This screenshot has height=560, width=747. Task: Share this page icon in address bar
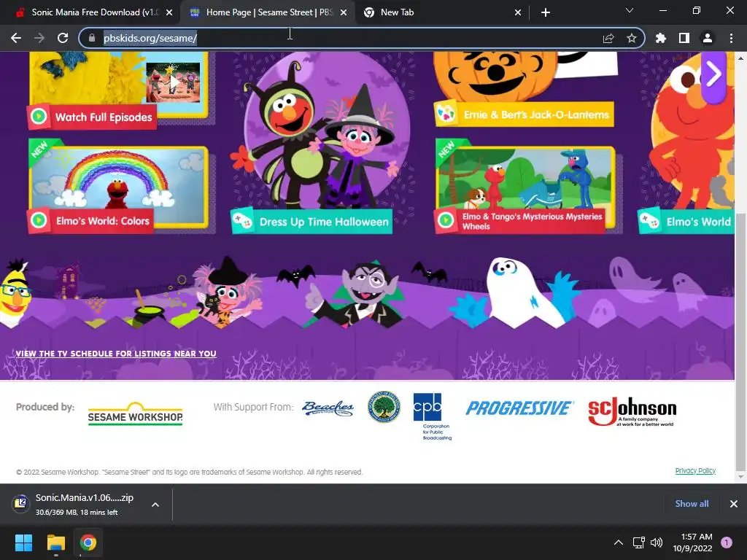point(608,38)
